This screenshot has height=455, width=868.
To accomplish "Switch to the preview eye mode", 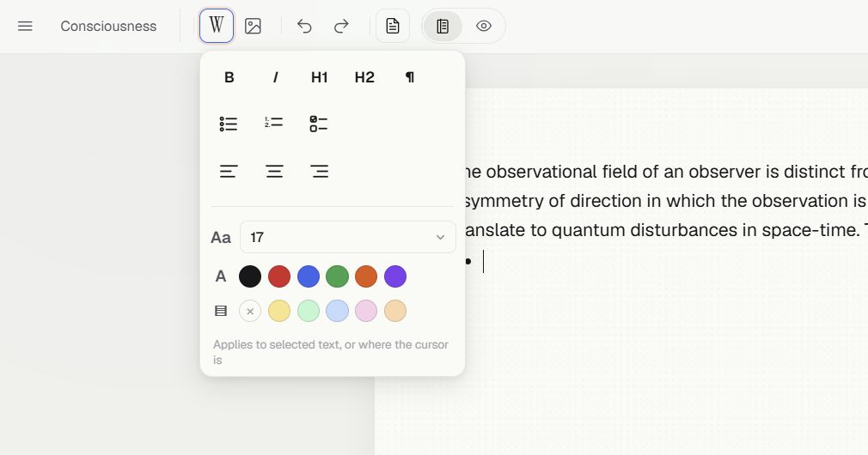I will [x=484, y=26].
